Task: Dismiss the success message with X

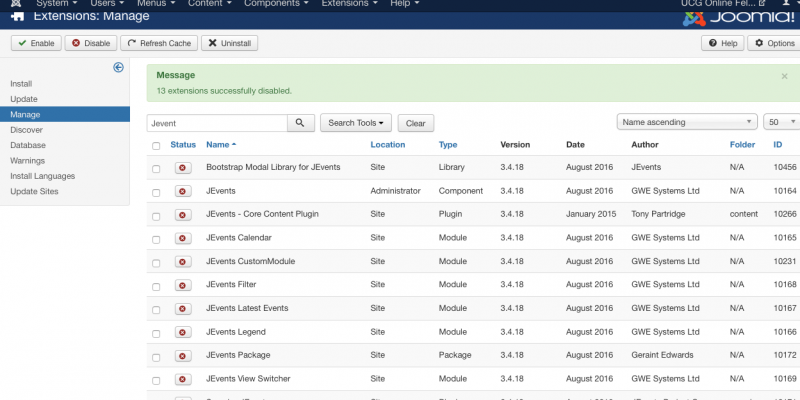Action: point(785,76)
